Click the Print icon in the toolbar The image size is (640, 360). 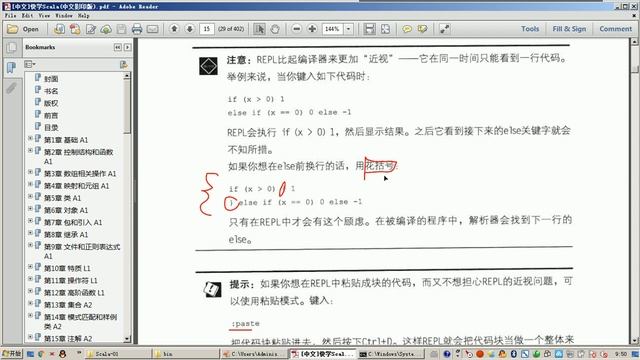tap(137, 29)
